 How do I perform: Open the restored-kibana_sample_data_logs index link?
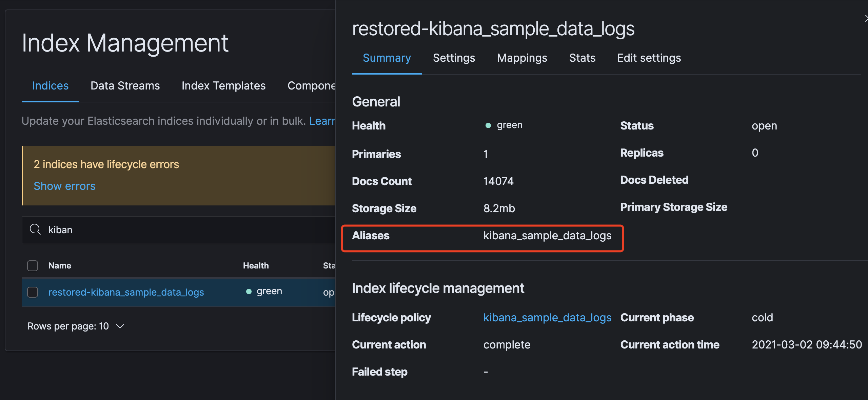point(126,292)
